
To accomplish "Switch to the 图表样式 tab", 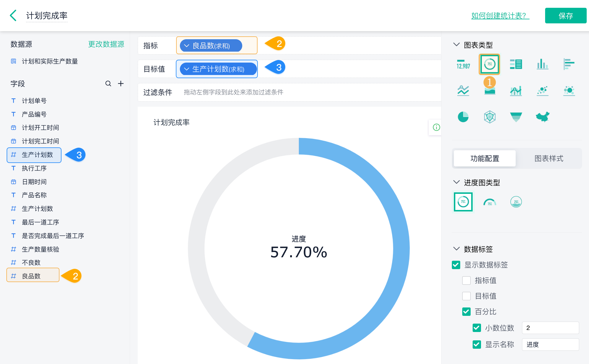I will (x=549, y=158).
